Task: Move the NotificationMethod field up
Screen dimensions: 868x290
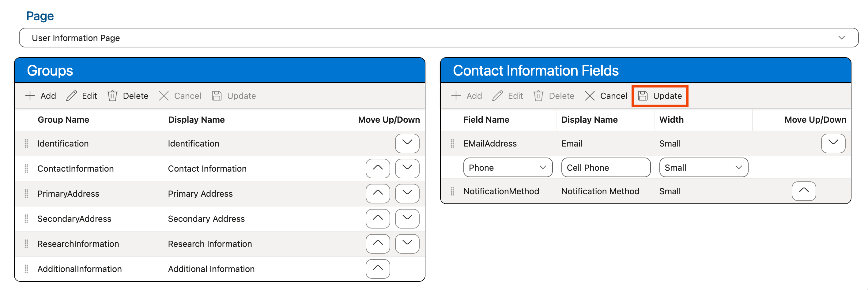Action: [804, 191]
